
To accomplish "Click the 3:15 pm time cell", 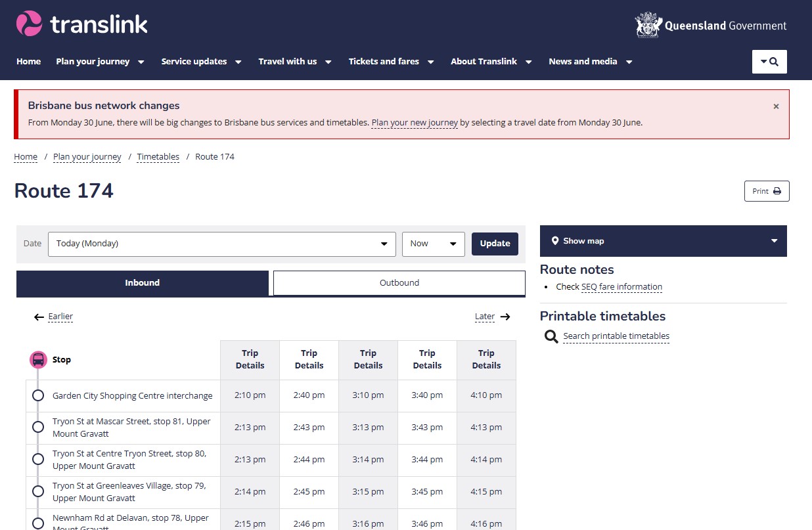I will pos(369,492).
